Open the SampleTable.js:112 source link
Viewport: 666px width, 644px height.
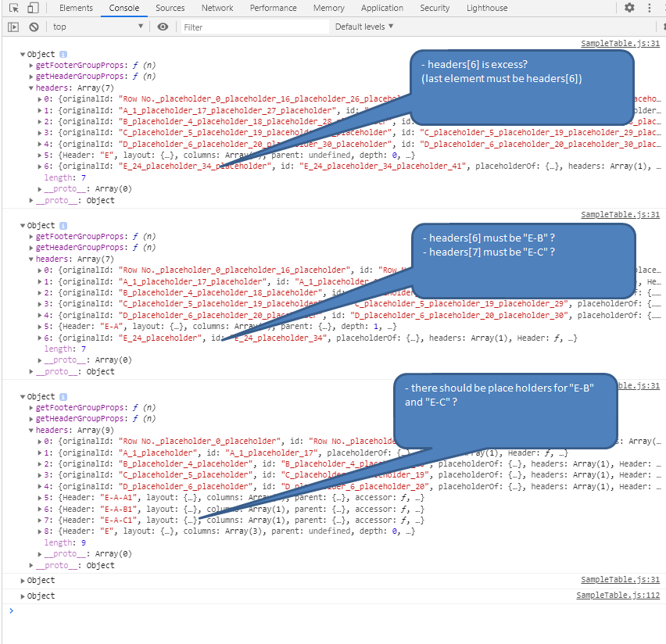(x=618, y=595)
